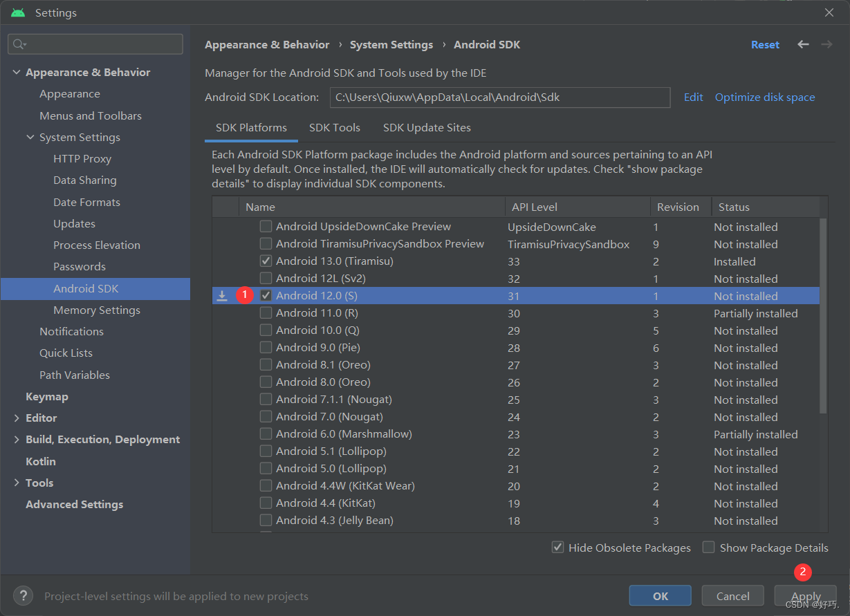This screenshot has width=850, height=616.
Task: Uncheck Android 12.0 (S) checkbox
Action: [266, 295]
